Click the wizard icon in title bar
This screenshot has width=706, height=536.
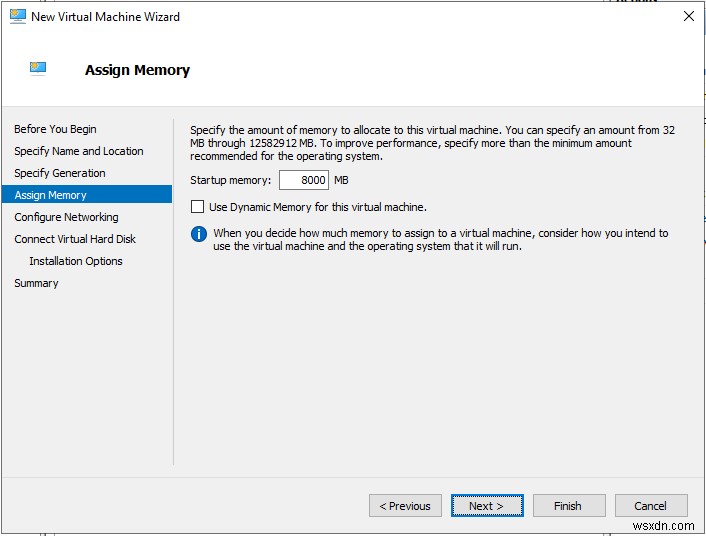(18, 16)
